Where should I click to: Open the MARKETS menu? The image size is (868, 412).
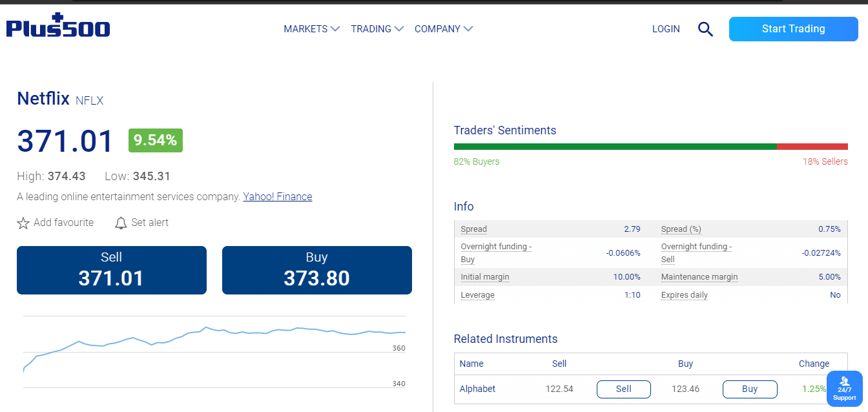(305, 29)
